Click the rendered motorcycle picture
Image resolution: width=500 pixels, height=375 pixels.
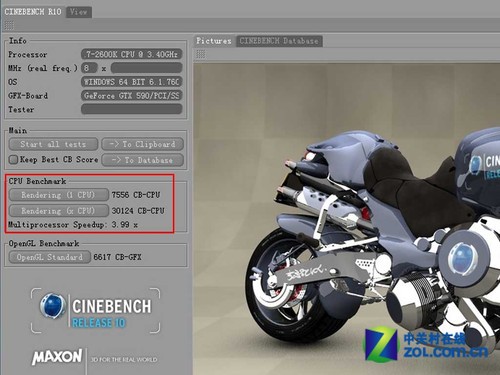pyautogui.click(x=347, y=219)
